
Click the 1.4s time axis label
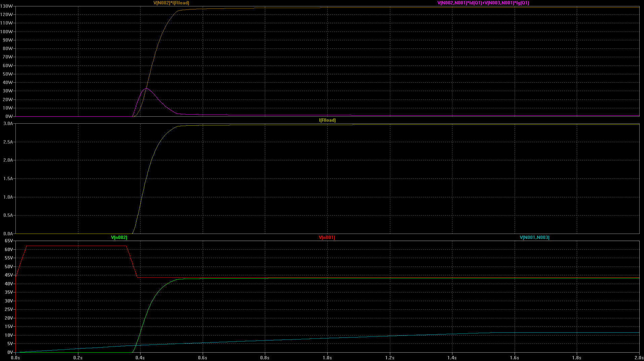(x=452, y=358)
